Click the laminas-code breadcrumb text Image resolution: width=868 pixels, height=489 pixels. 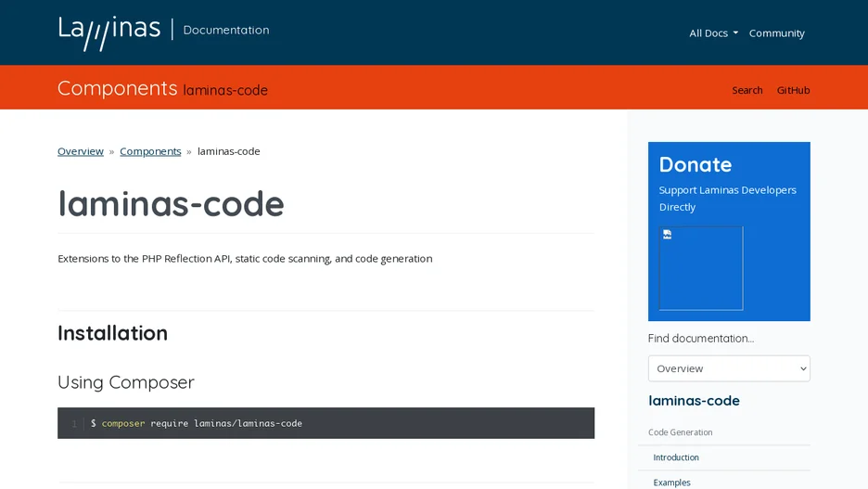pyautogui.click(x=229, y=151)
